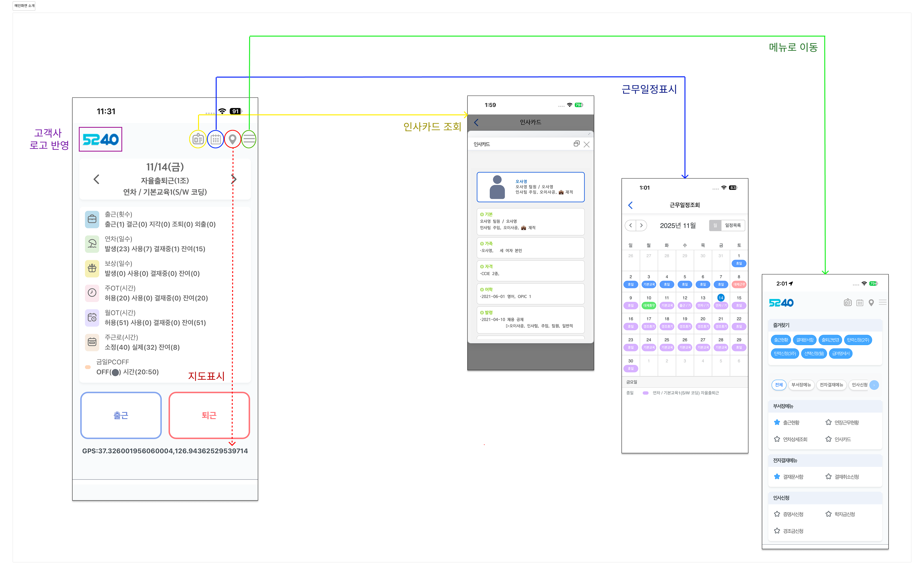Tap the 급여명세서 favorites chip
Image resolution: width=924 pixels, height=575 pixels.
click(x=840, y=354)
